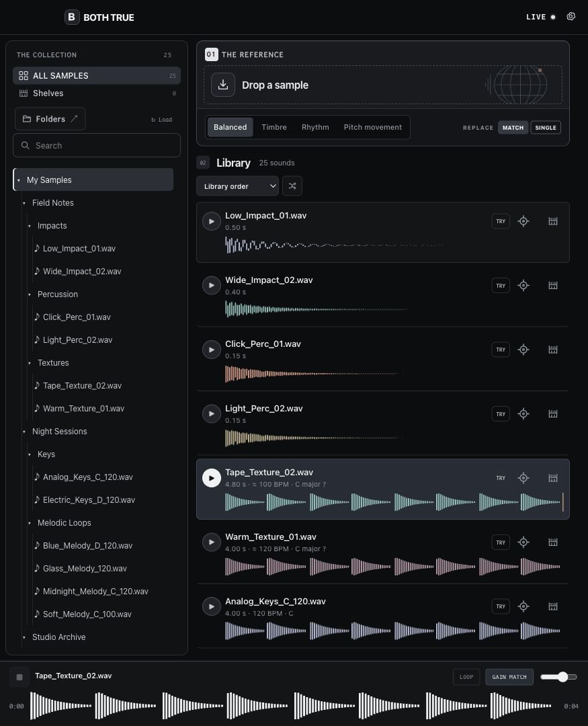Click the download icon in Drop a sample
The width and height of the screenshot is (588, 726).
[222, 85]
